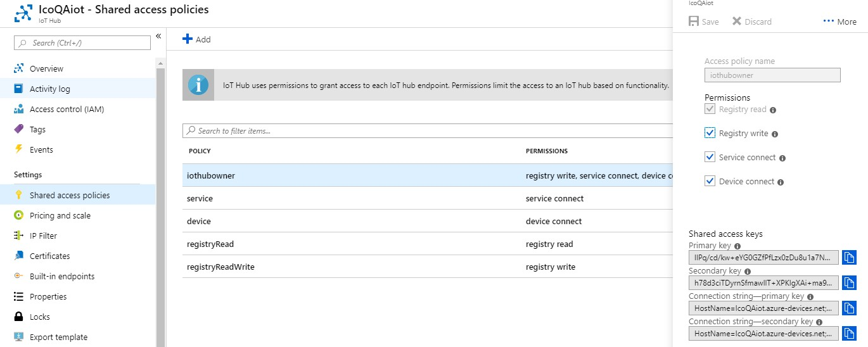Go to Pricing and scale settings
The height and width of the screenshot is (347, 868).
pos(60,215)
